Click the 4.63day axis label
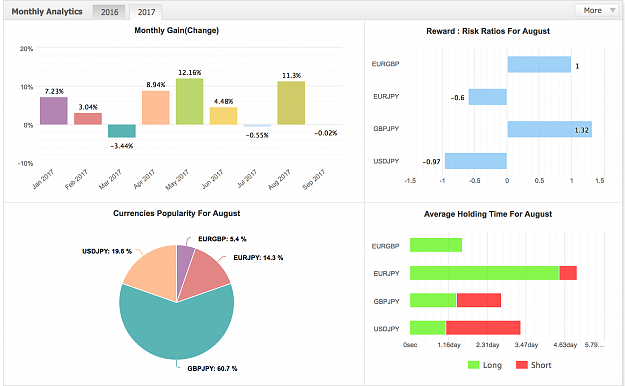The image size is (625, 386). pyautogui.click(x=565, y=345)
